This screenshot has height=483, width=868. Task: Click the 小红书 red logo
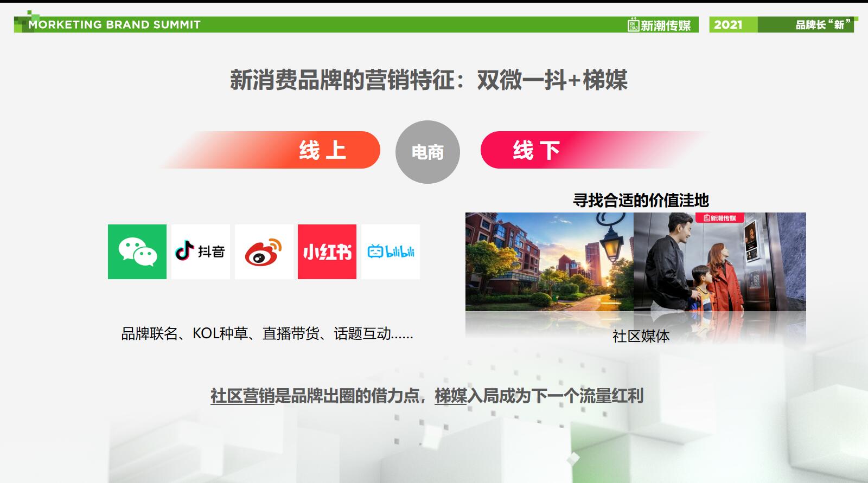(x=327, y=252)
